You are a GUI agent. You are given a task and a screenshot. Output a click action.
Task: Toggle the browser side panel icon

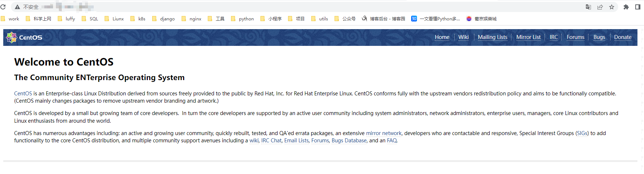(638, 7)
